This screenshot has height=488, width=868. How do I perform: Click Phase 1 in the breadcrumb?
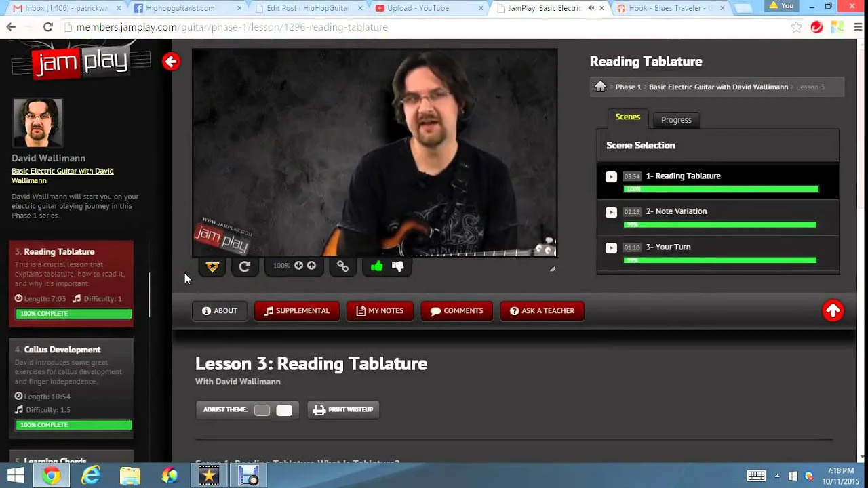(628, 87)
